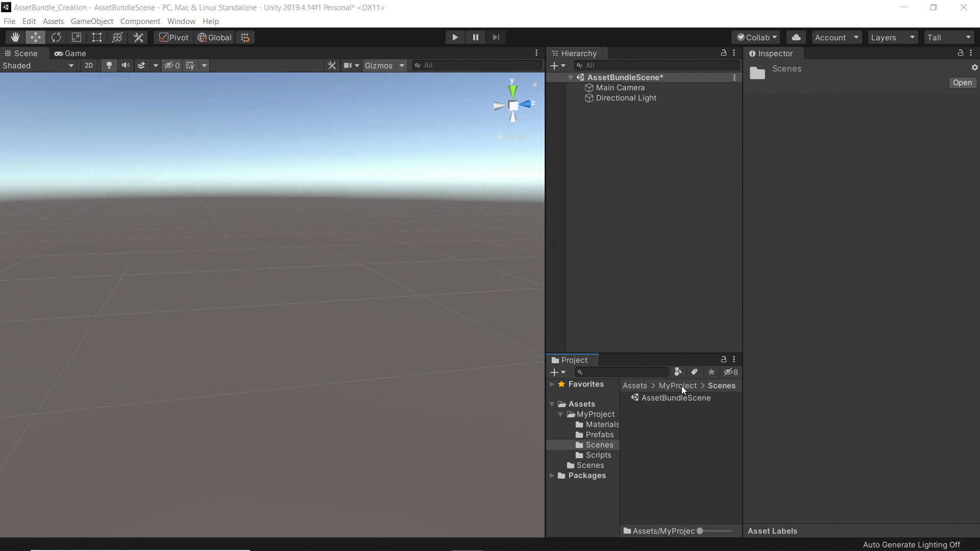Click the Move tool icon in toolbar
980x551 pixels.
35,38
